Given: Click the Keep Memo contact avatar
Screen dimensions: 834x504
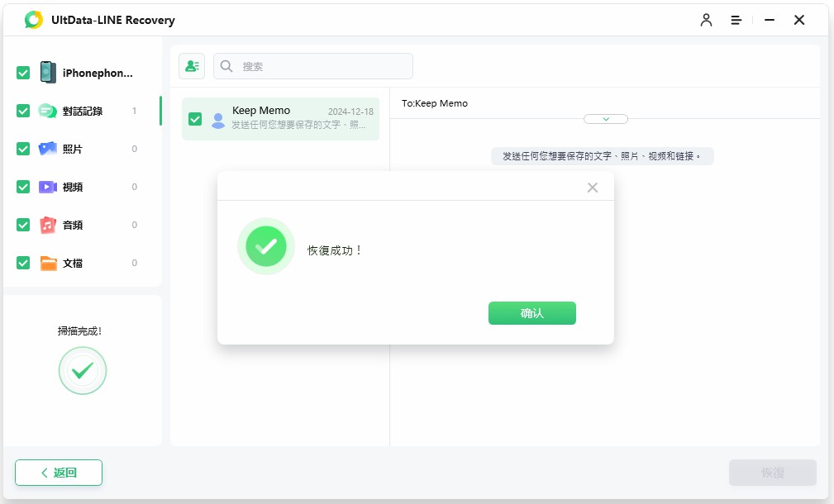Looking at the screenshot, I should pos(218,121).
